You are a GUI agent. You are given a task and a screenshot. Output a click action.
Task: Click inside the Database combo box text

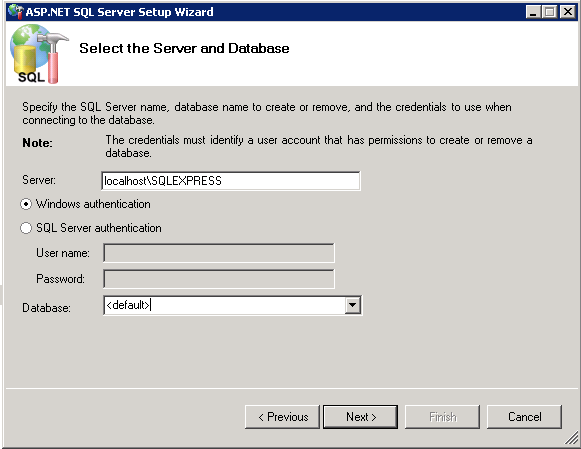tap(224, 305)
